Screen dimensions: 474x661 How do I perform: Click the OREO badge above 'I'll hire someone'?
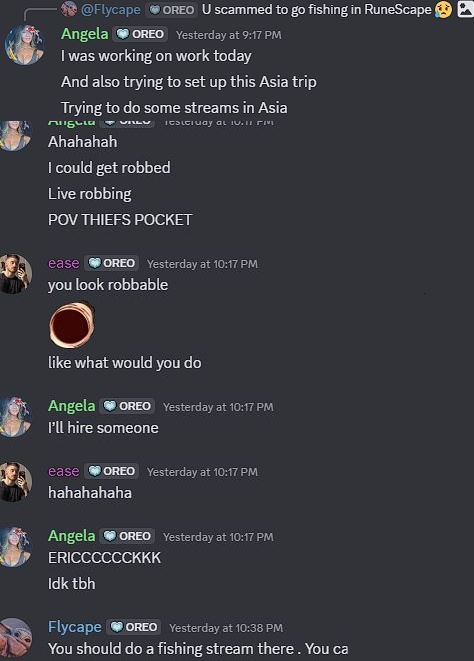tap(127, 406)
